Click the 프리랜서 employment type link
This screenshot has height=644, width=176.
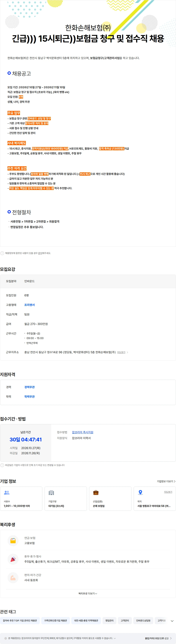pyautogui.click(x=30, y=305)
